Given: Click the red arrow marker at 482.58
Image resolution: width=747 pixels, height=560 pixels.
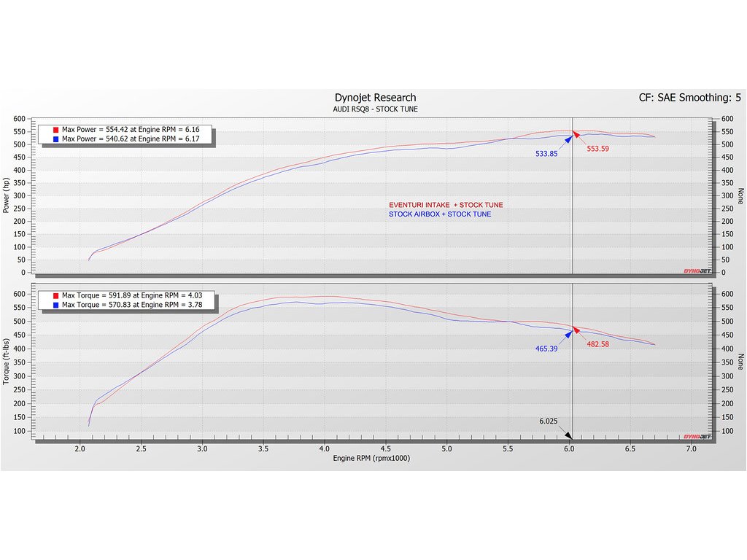Looking at the screenshot, I should (577, 330).
